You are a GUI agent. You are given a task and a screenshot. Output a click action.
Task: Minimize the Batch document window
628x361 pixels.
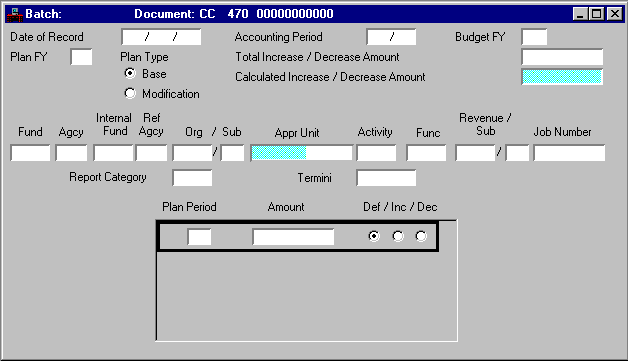[x=580, y=14]
